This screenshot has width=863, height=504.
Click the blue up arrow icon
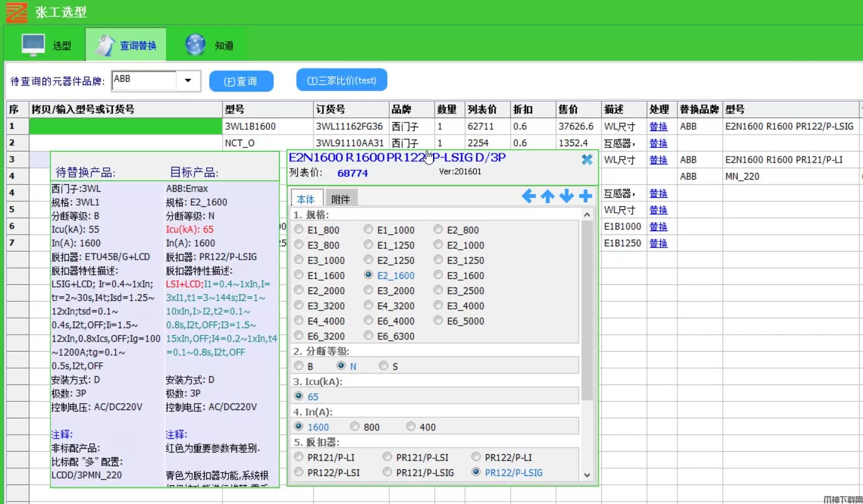(x=548, y=197)
